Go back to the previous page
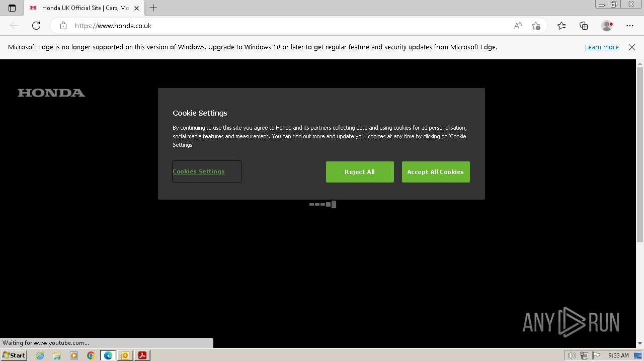 click(x=14, y=26)
